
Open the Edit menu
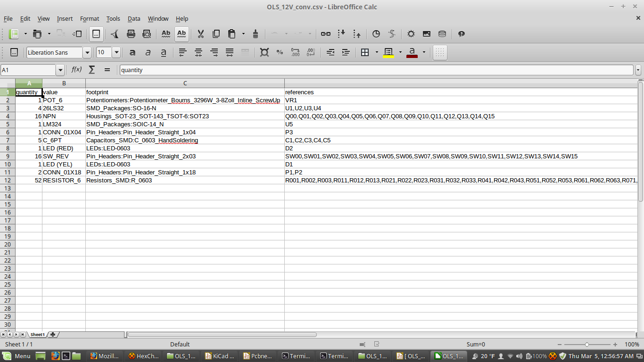[25, 19]
